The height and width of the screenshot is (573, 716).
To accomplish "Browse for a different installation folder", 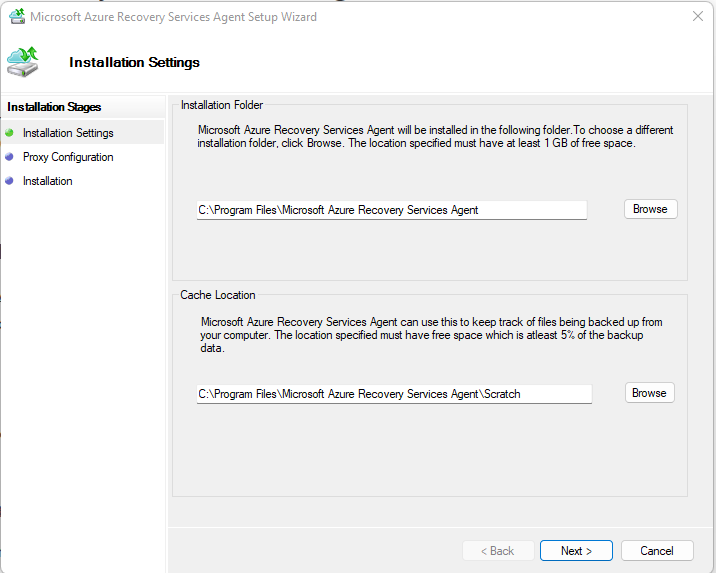I will click(x=650, y=209).
